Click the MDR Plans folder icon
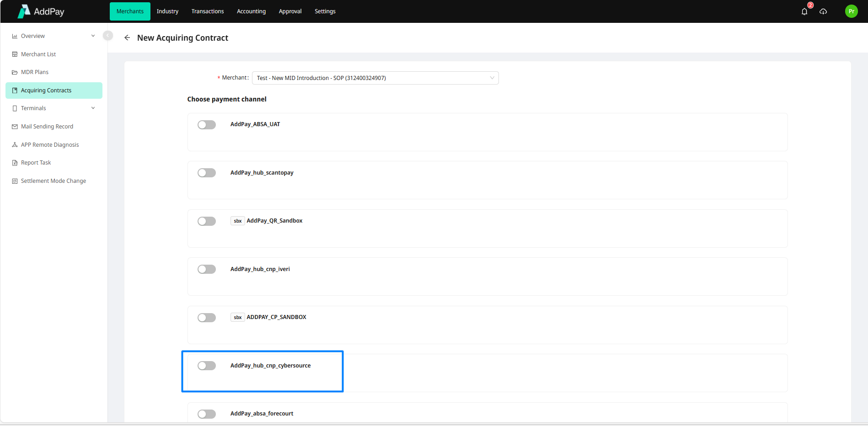The width and height of the screenshot is (868, 426). click(x=15, y=72)
